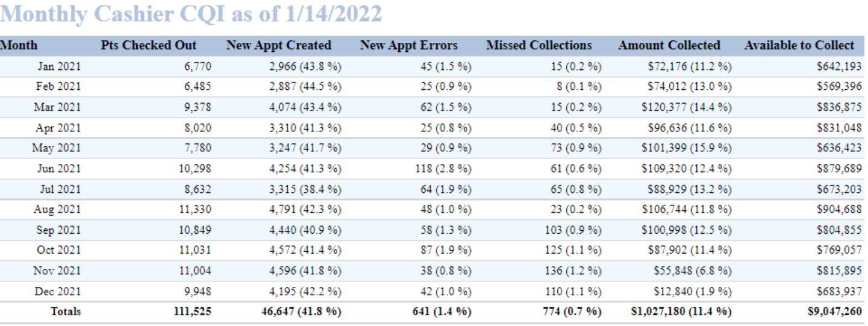868x326 pixels.
Task: Select the 'Sep 2021' month cell
Action: click(x=59, y=230)
